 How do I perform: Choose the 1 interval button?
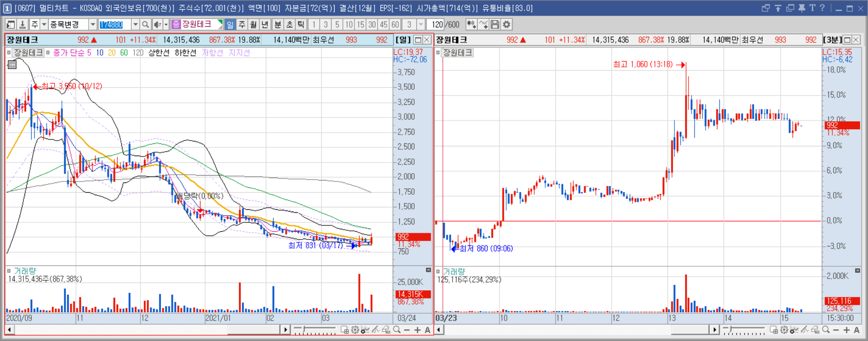(x=314, y=24)
